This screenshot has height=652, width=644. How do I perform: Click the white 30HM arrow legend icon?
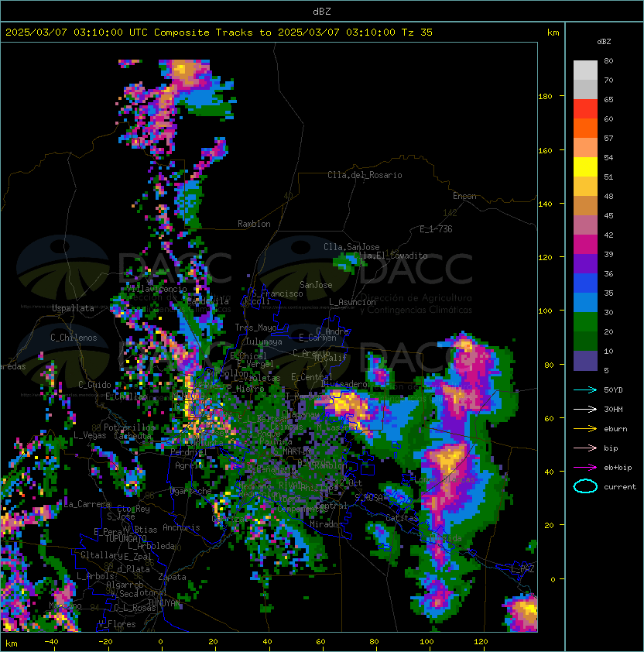(x=585, y=409)
